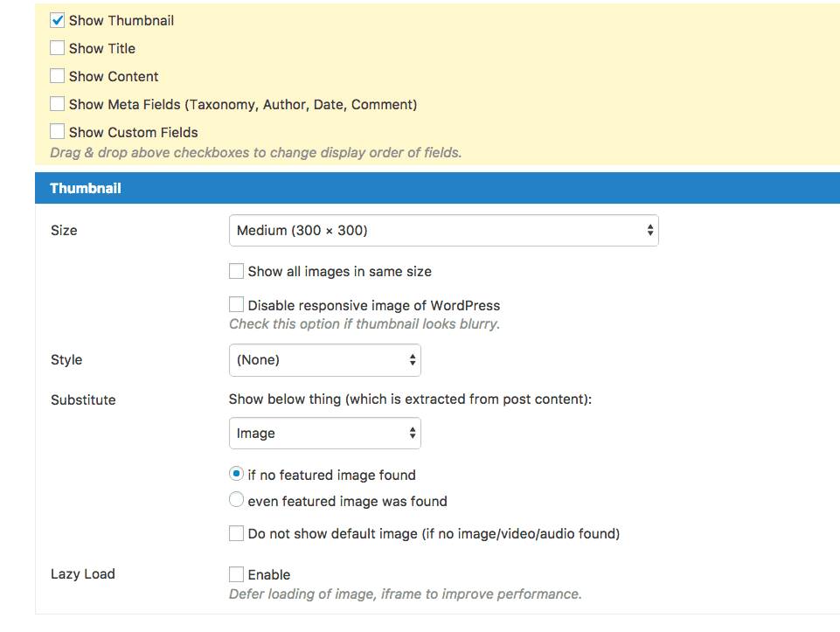Enable the Show Title checkbox

(x=58, y=48)
